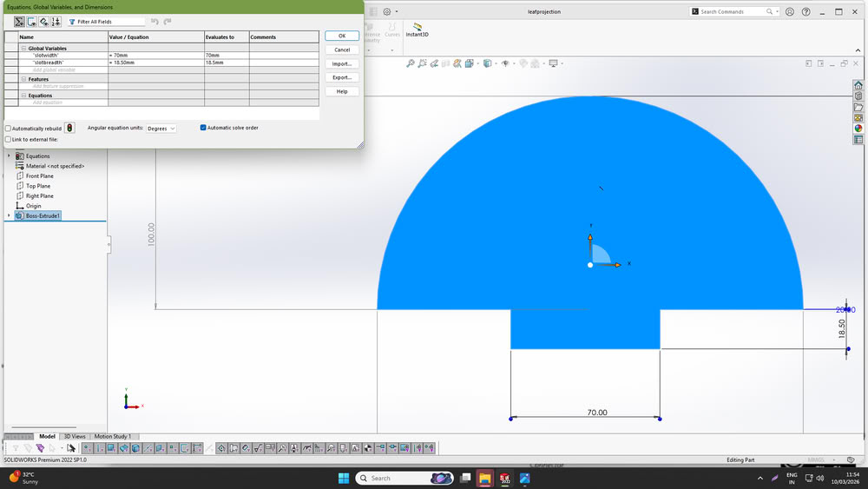Screen dimensions: 868x489
Task: Click the slotwidth value cell = 70mm
Action: point(156,56)
